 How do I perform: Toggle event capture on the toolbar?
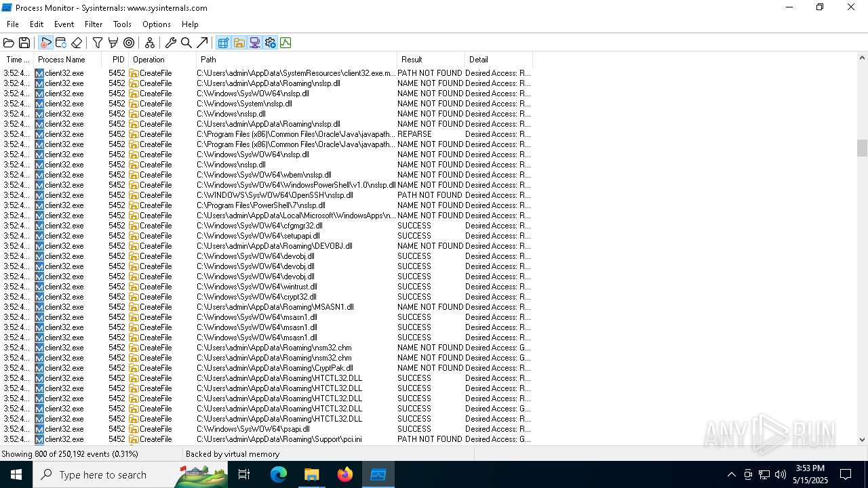tap(45, 43)
